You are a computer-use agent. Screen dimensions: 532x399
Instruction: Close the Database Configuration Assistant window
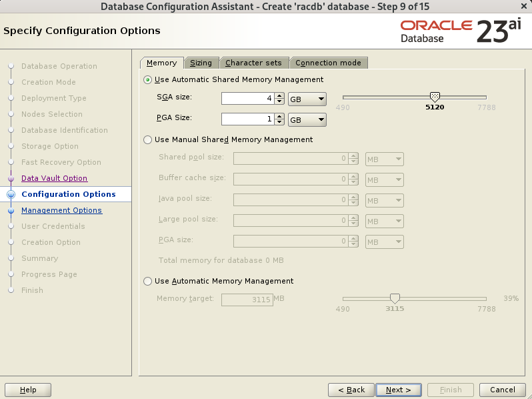click(x=524, y=6)
